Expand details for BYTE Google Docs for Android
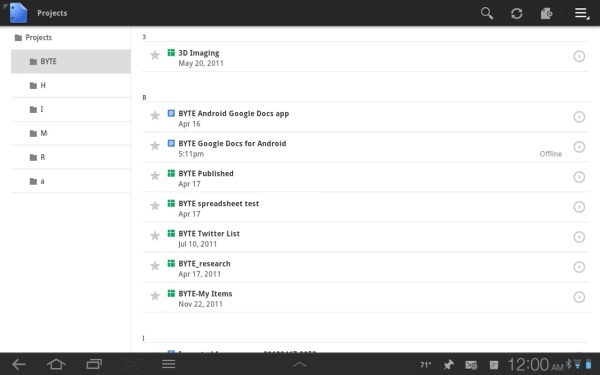 (x=579, y=147)
